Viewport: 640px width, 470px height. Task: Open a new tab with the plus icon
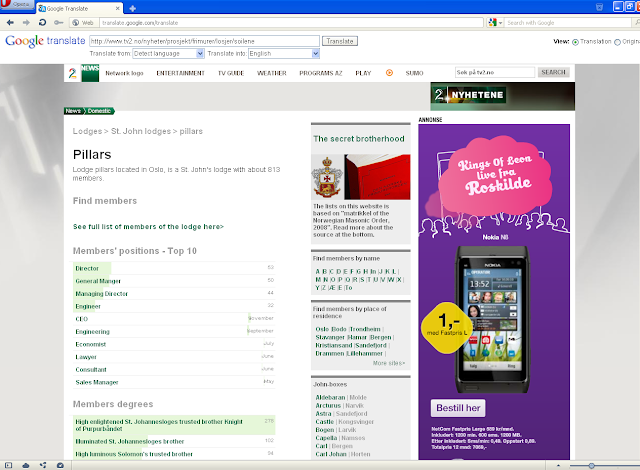coord(133,8)
